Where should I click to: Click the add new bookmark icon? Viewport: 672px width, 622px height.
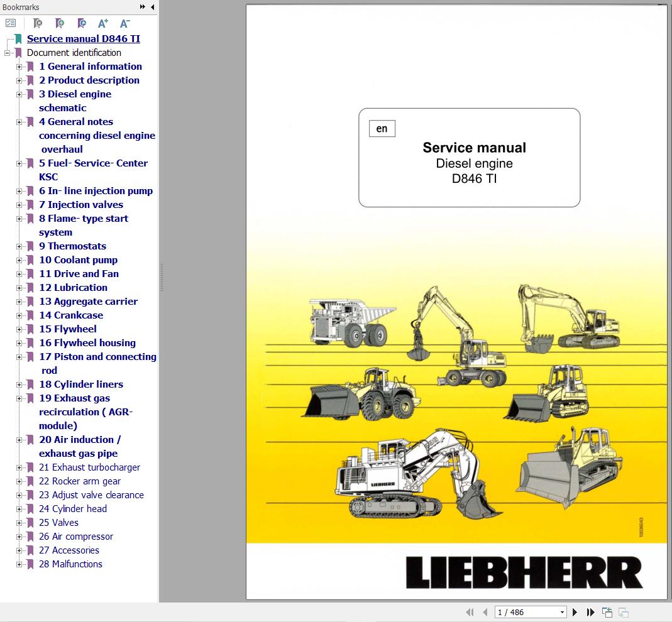(60, 23)
